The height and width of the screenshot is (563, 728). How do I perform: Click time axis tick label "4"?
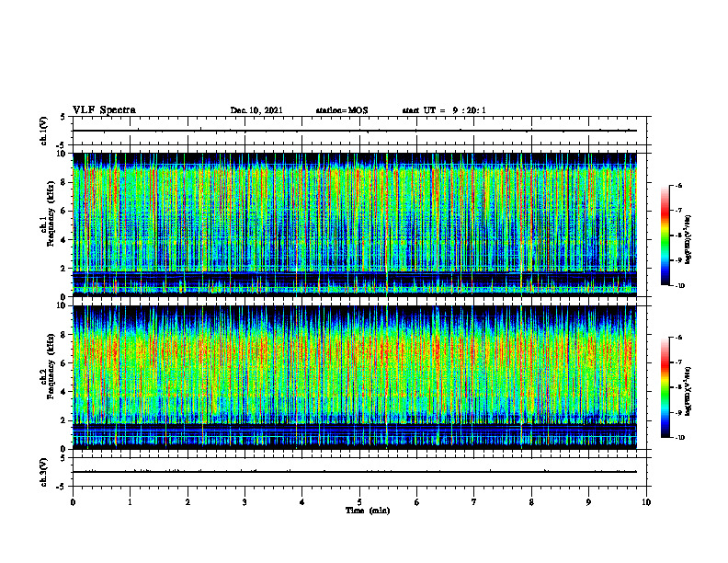click(x=301, y=502)
